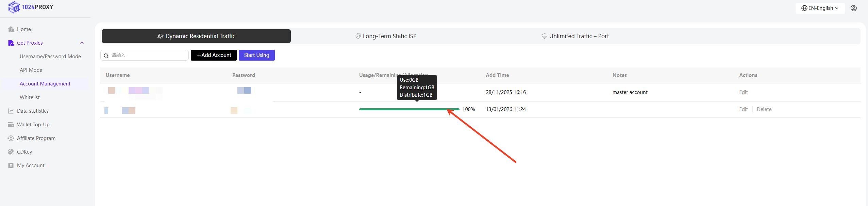Click the CDKey icon in sidebar

[11, 152]
